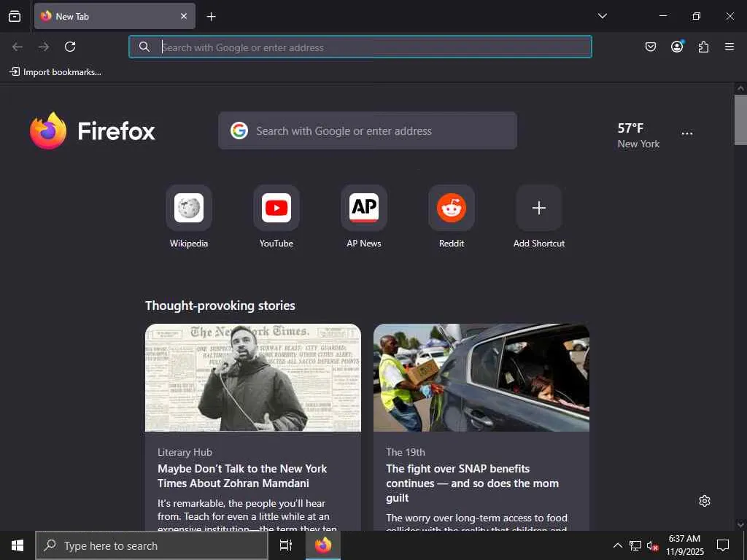Click the Literary Hub source label
Screen dimensions: 747x560
coord(185,452)
